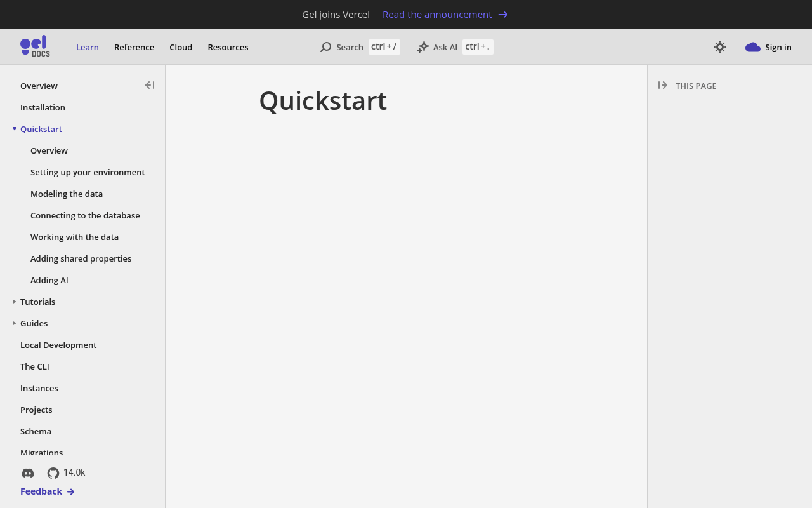Open the Gel Docs logo home link
The height and width of the screenshot is (508, 812).
(x=35, y=46)
